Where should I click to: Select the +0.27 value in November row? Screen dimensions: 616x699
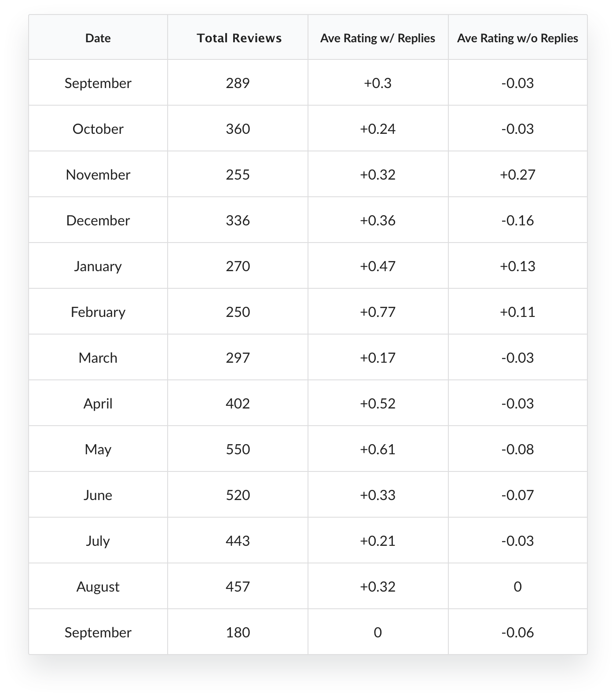517,175
